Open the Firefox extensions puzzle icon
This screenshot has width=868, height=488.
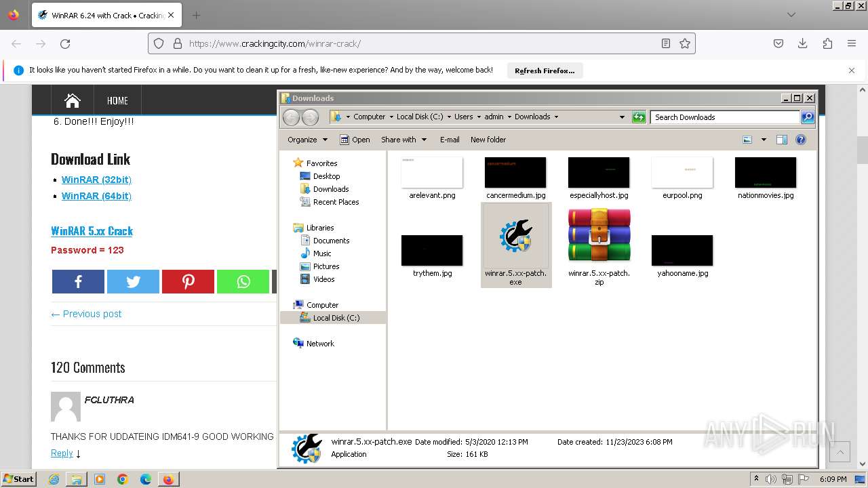(827, 43)
